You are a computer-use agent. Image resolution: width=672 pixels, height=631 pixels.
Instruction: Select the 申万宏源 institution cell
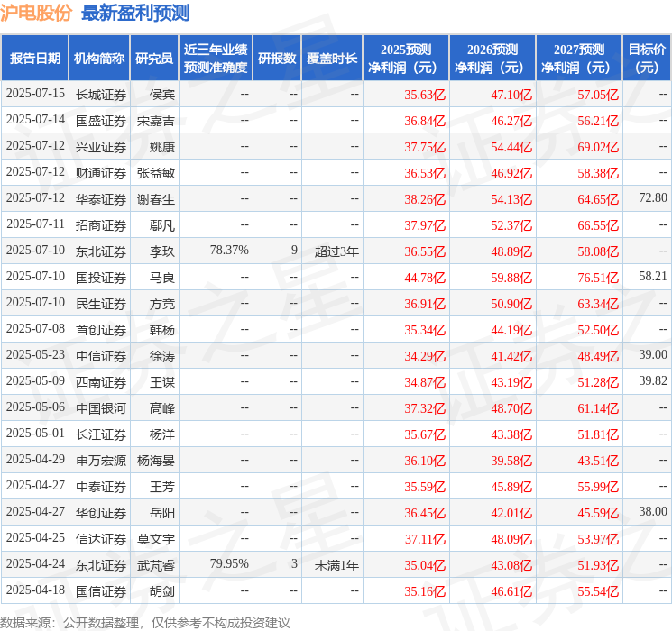(101, 461)
